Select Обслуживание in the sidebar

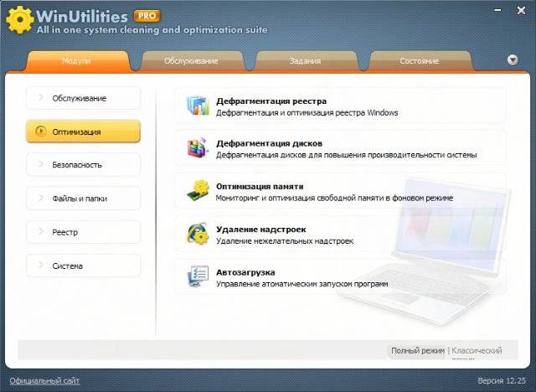(x=83, y=98)
